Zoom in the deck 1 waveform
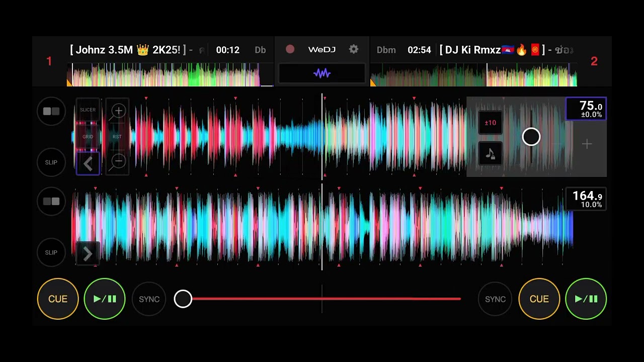644x362 pixels. tap(118, 111)
